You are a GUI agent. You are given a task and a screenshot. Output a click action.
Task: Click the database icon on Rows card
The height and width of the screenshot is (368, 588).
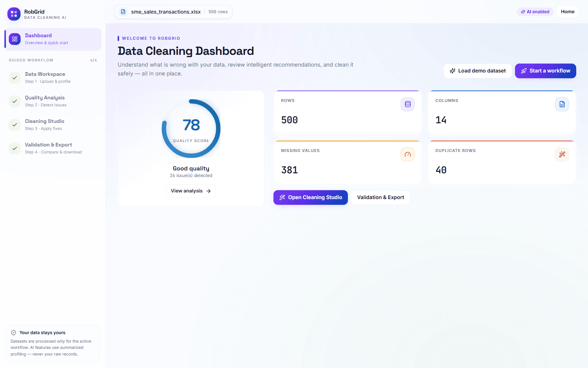[x=408, y=104]
